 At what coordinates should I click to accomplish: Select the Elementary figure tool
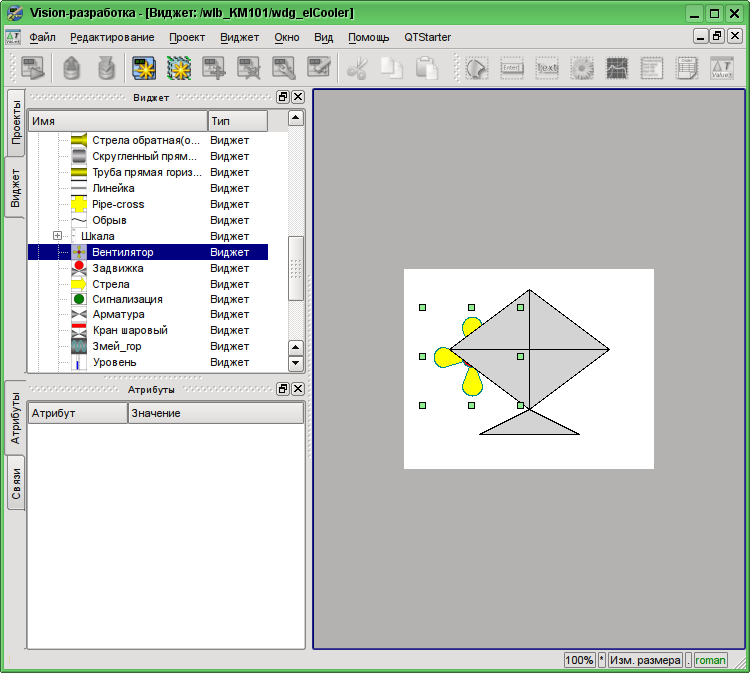[477, 68]
